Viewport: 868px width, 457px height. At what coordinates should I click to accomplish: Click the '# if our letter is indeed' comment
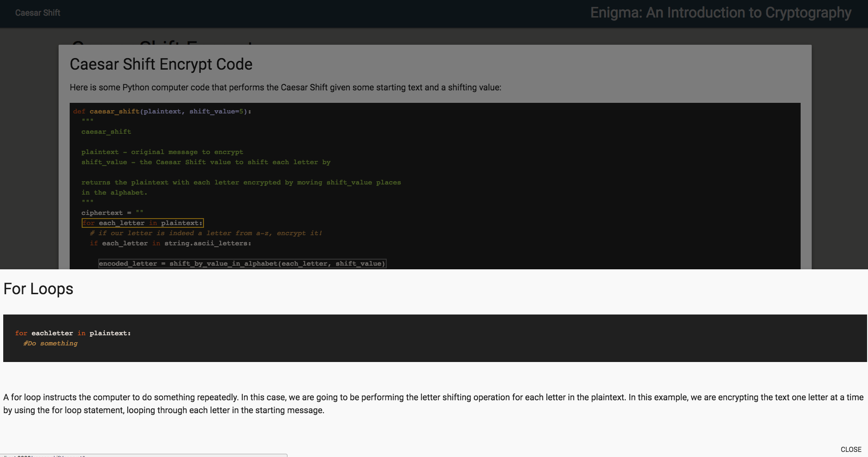206,233
